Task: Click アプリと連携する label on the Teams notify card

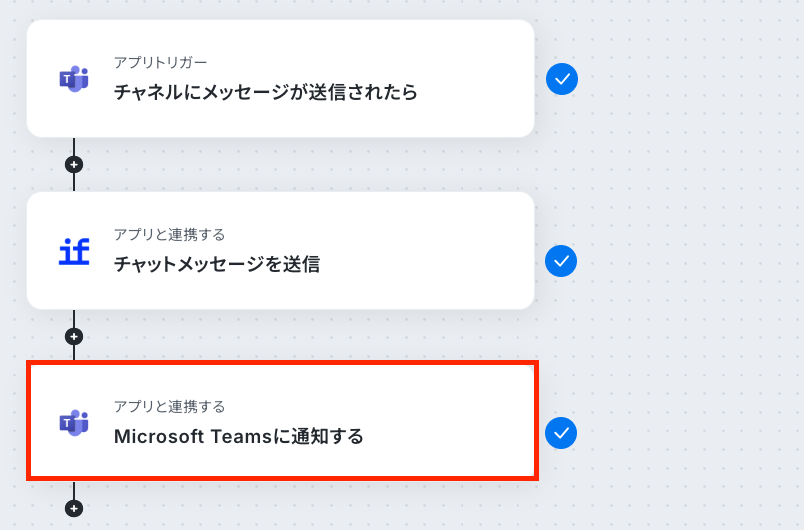Action: tap(169, 407)
